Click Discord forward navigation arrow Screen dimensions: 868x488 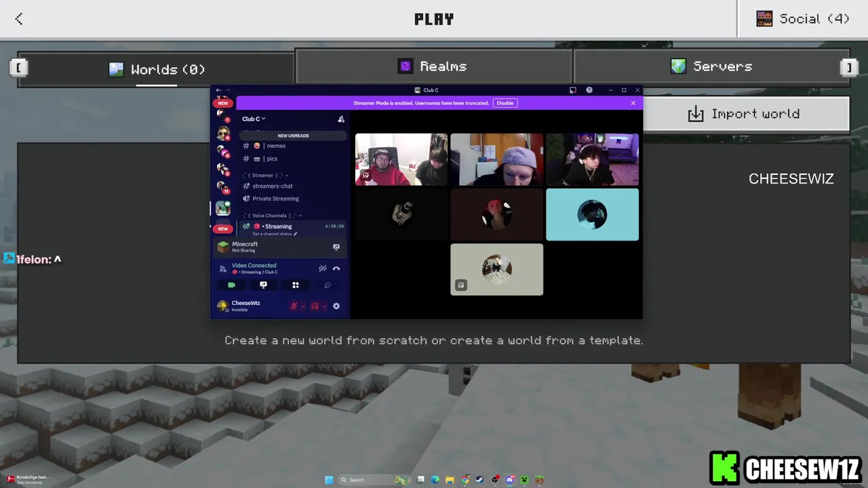227,90
